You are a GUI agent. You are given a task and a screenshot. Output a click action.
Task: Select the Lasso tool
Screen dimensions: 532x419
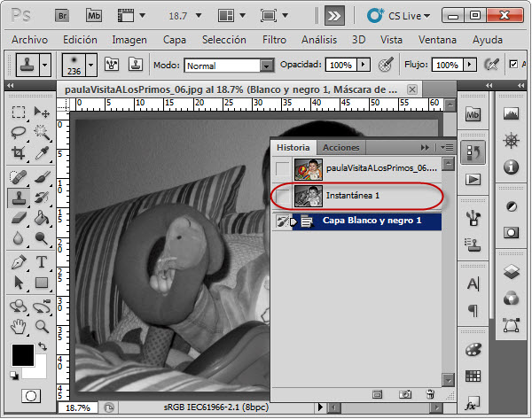[x=19, y=133]
